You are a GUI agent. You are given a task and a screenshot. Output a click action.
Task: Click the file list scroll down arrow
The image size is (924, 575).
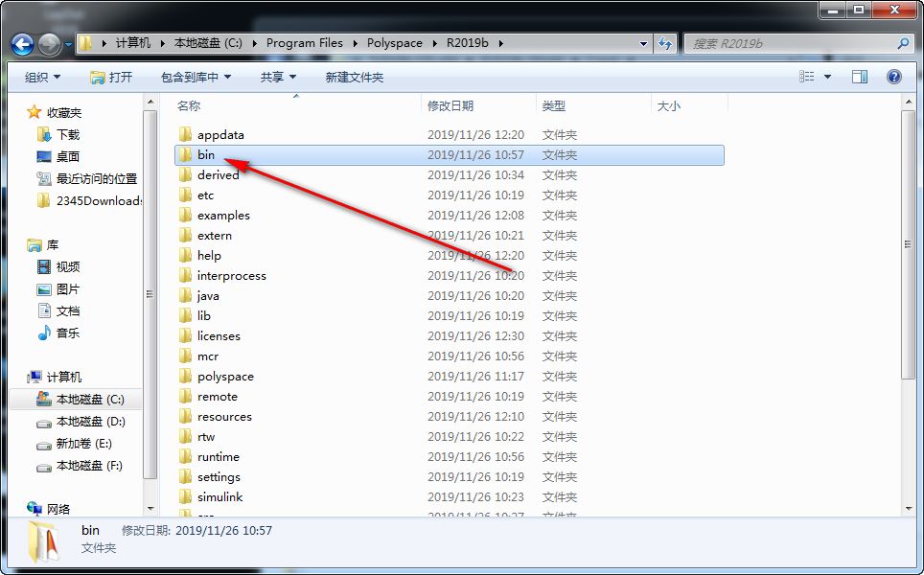(x=908, y=508)
